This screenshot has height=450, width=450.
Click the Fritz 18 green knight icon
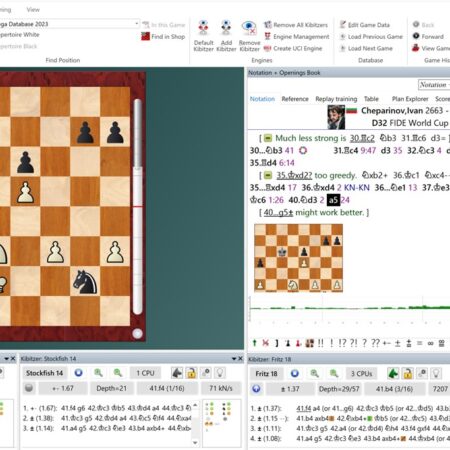click(x=393, y=373)
